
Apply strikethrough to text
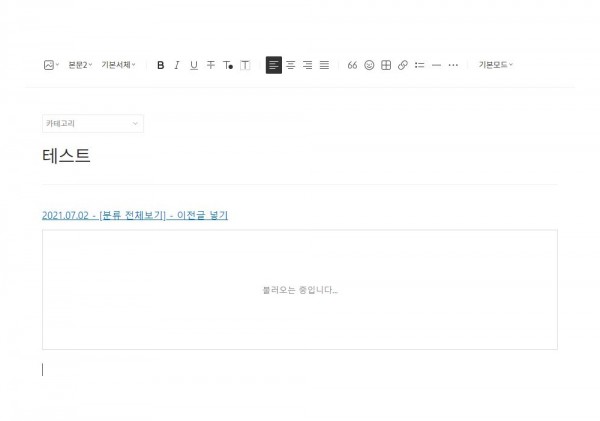(211, 65)
